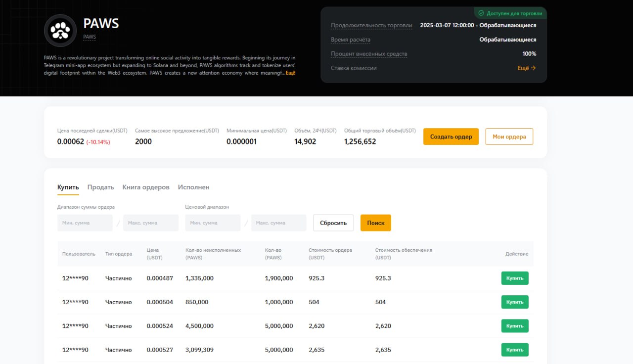Click Цена (USDT) column header
Image resolution: width=633 pixels, height=364 pixels.
tap(154, 254)
